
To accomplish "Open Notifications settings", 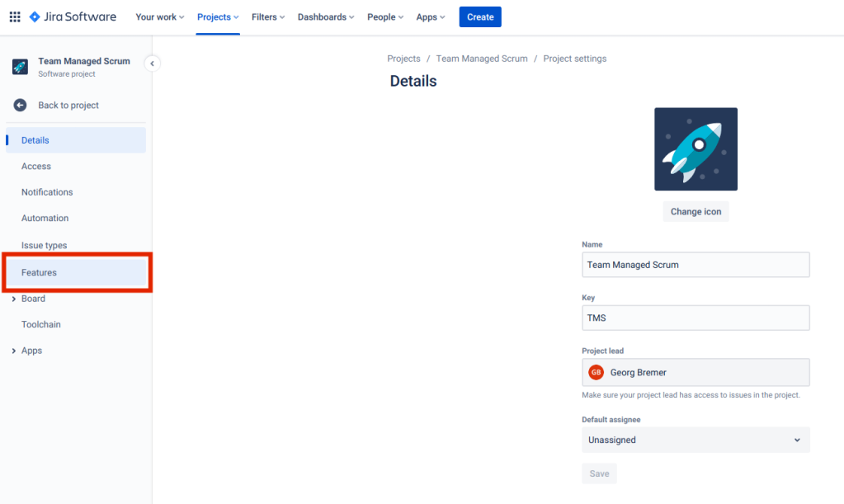I will click(x=76, y=192).
